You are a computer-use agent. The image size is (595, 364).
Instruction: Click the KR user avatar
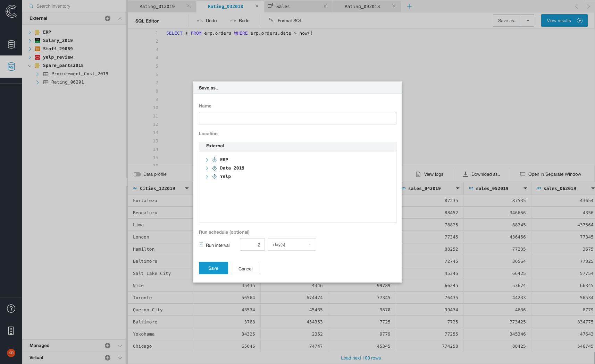coord(11,353)
